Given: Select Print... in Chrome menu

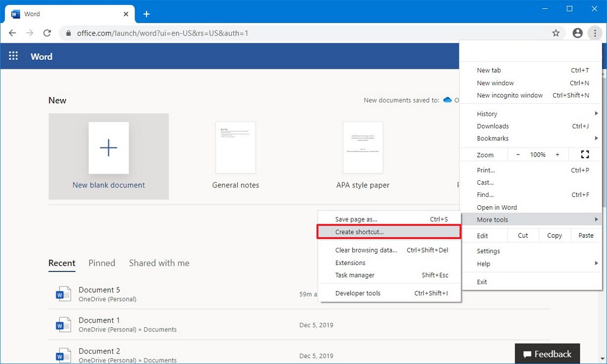Looking at the screenshot, I should (531, 170).
